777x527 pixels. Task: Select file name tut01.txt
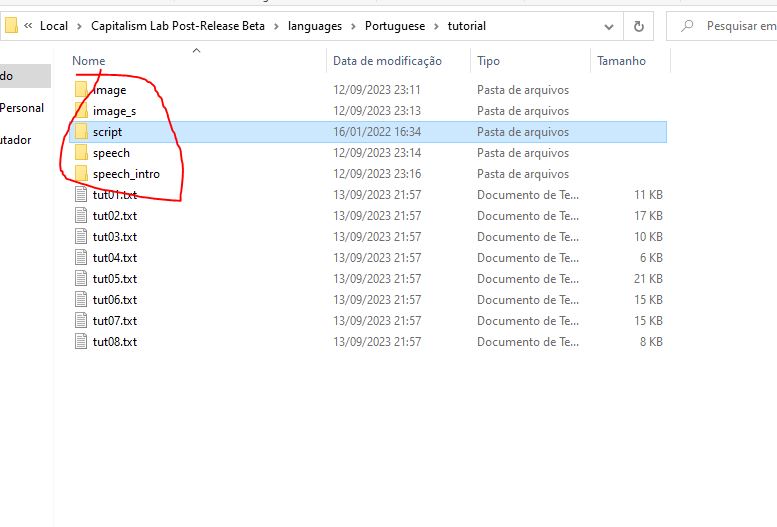point(115,194)
